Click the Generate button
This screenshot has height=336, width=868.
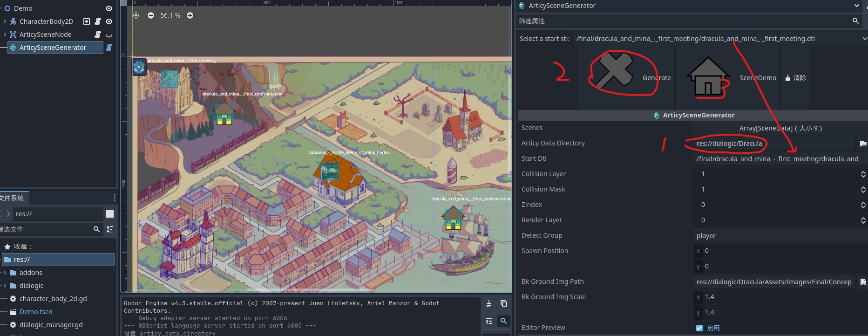click(627, 78)
